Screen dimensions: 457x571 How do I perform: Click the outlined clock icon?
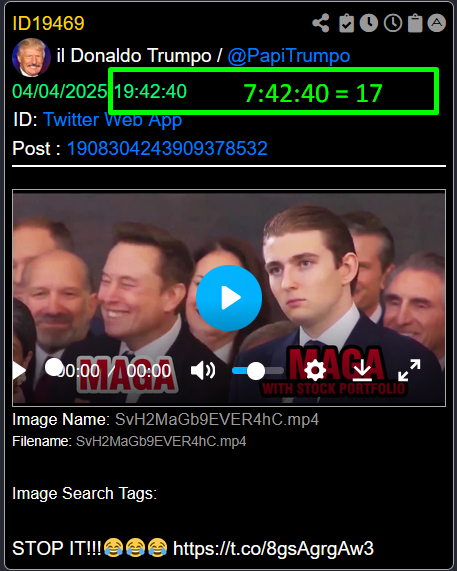(393, 23)
